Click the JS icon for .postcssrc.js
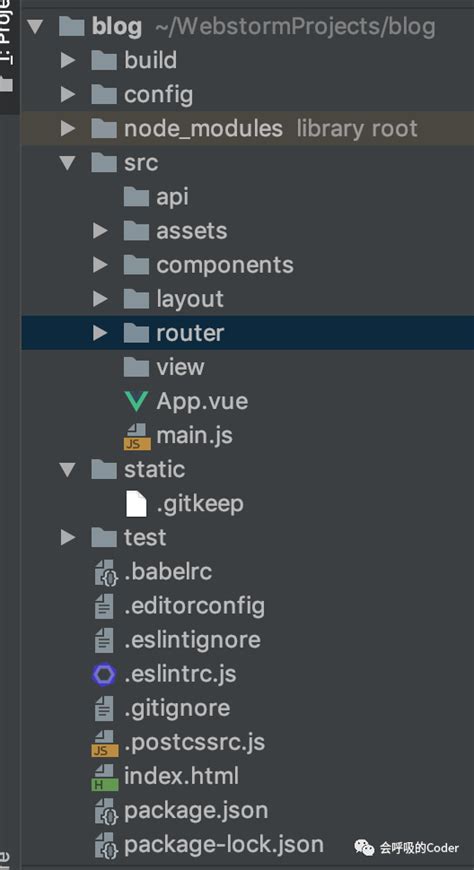Viewport: 474px width, 870px height. click(105, 743)
